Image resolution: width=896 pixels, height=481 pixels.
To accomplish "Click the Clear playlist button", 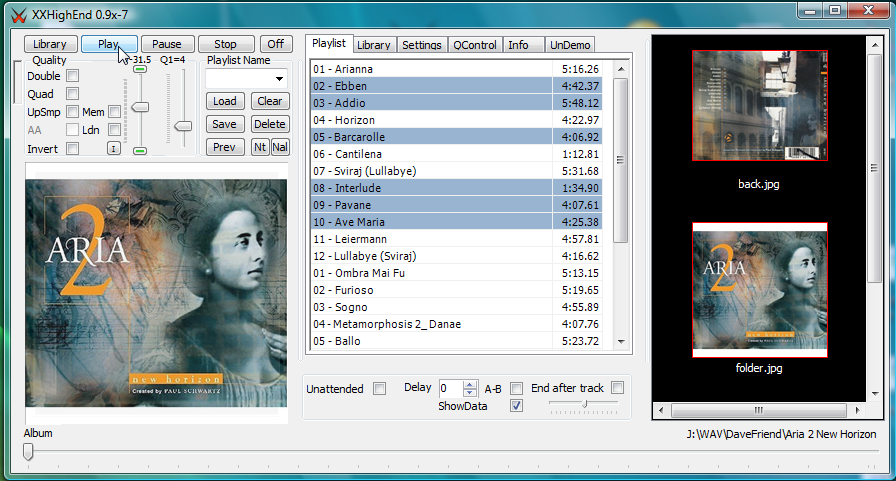I will click(270, 101).
